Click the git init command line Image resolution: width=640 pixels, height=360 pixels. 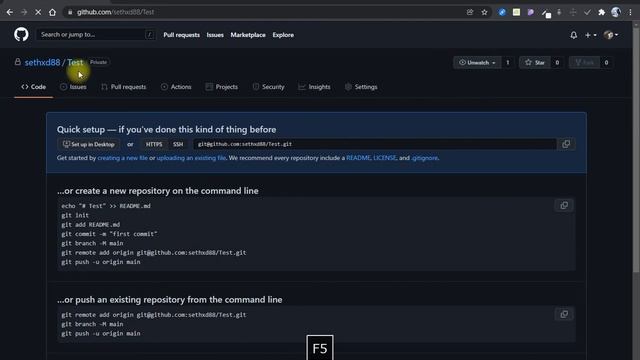[75, 215]
